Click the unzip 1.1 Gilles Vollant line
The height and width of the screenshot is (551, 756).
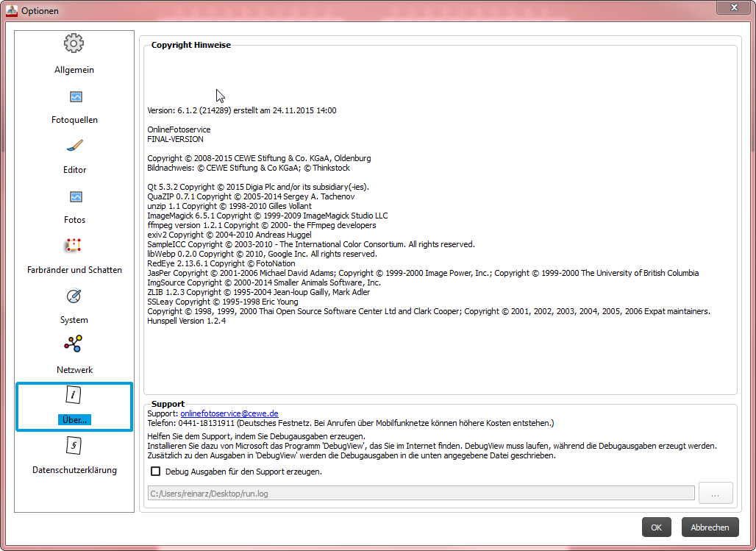tap(229, 206)
